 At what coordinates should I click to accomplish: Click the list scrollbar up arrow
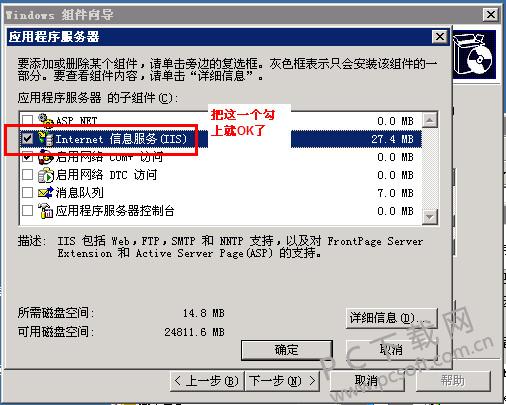[430, 120]
